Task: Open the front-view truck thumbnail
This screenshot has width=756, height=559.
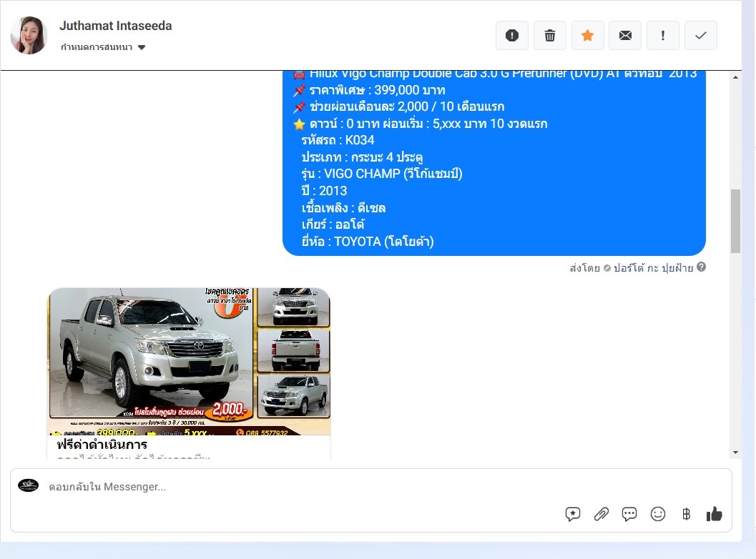Action: point(294,307)
